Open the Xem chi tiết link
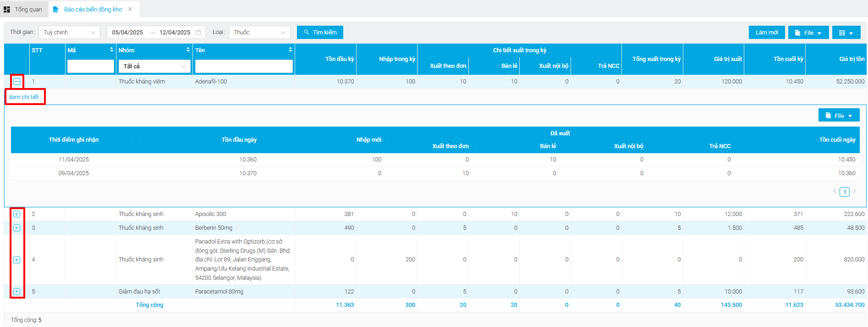 (x=24, y=97)
